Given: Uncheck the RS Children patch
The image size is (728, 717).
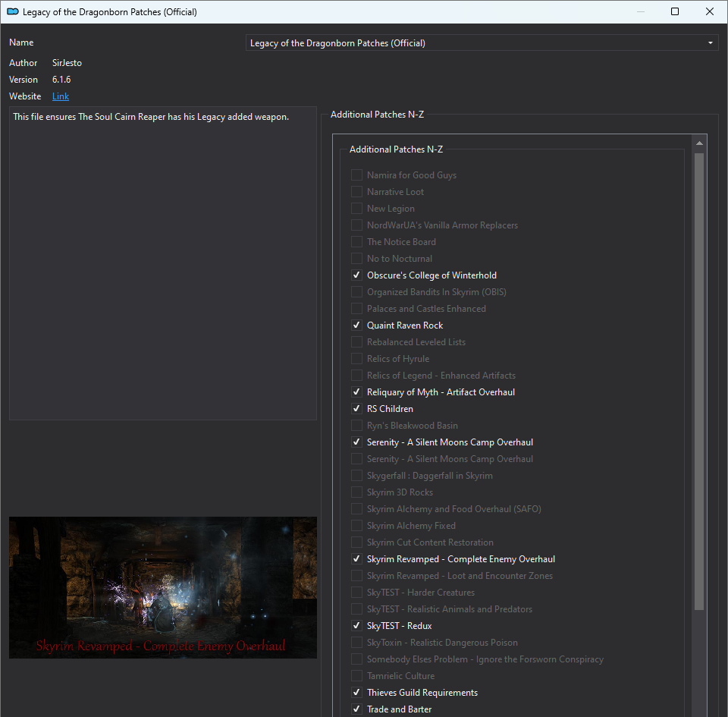Looking at the screenshot, I should tap(356, 409).
